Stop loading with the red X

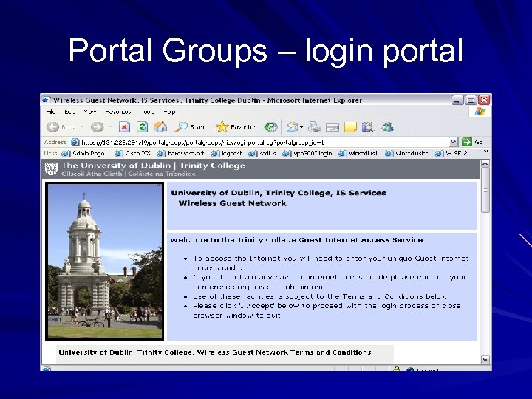tap(125, 127)
